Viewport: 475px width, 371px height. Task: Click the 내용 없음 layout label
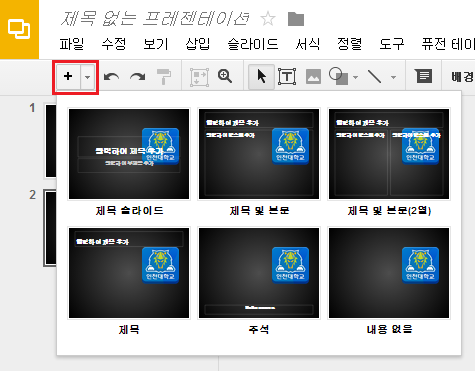click(389, 330)
